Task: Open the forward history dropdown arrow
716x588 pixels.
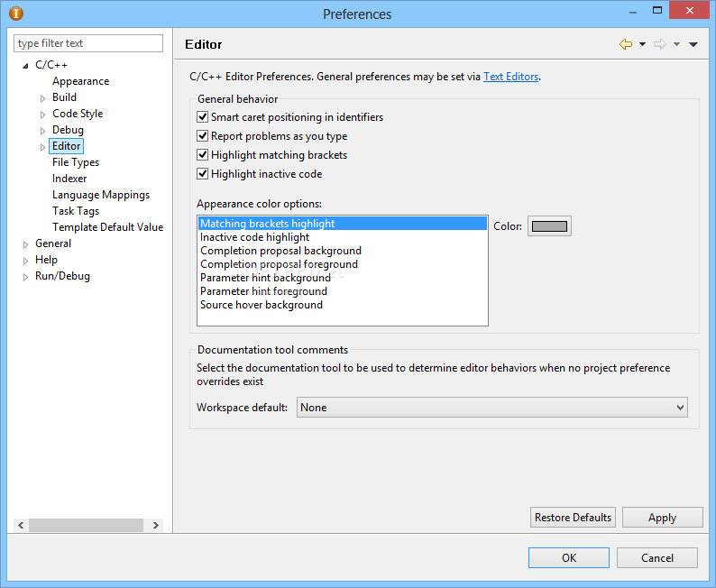Action: pos(676,44)
